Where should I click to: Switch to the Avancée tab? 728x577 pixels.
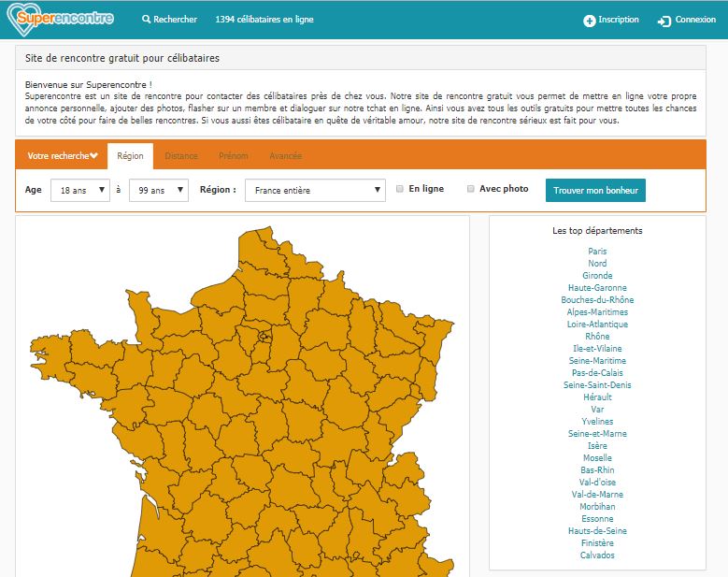286,156
